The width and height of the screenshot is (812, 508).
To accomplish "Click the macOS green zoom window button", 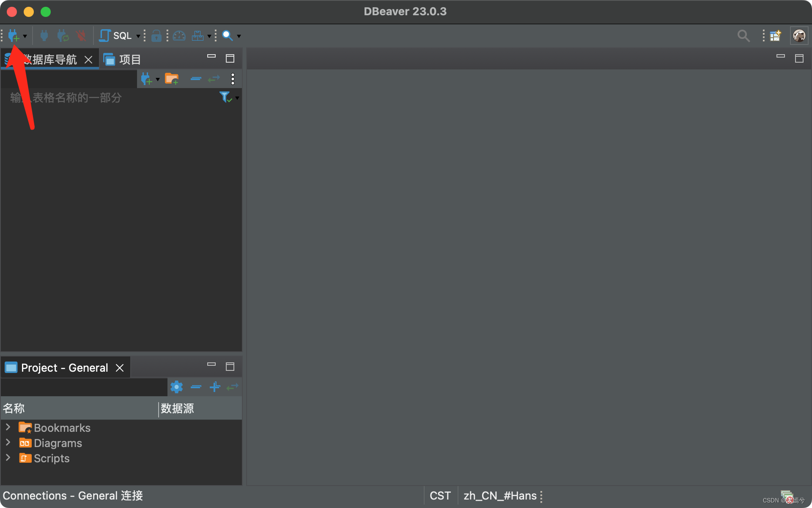I will [46, 12].
